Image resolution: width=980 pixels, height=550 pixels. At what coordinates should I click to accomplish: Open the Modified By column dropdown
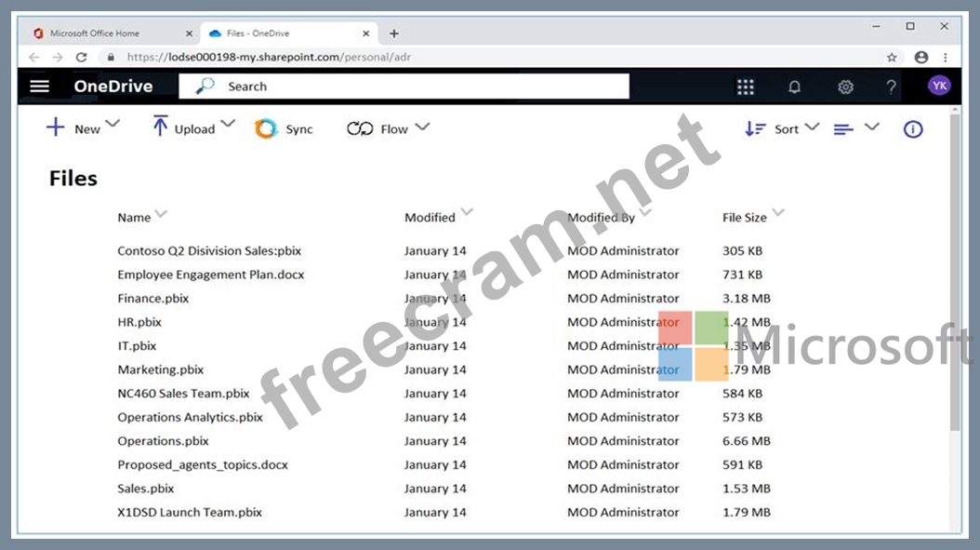[645, 213]
